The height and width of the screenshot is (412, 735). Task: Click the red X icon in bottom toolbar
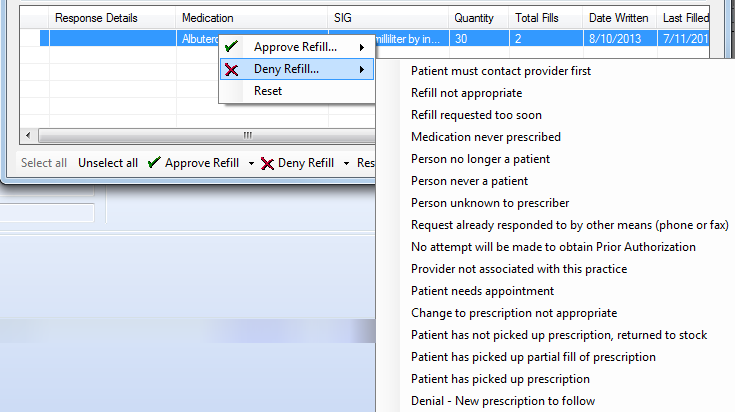267,164
